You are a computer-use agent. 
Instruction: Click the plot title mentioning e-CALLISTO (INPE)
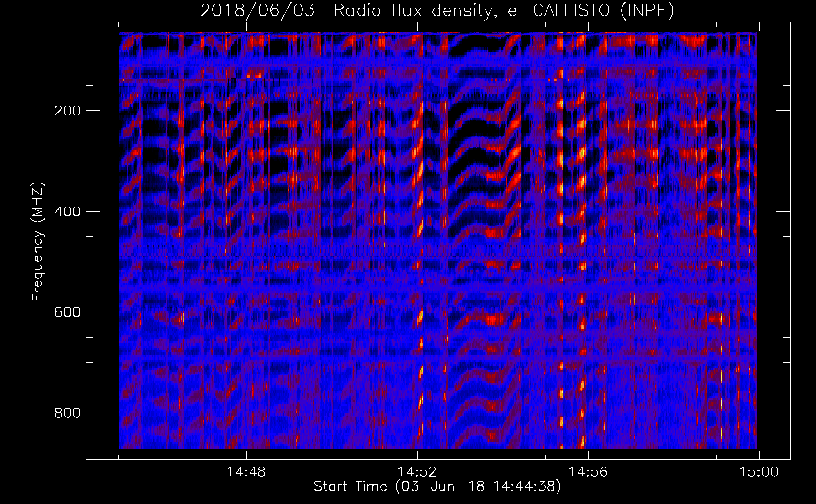pyautogui.click(x=437, y=11)
